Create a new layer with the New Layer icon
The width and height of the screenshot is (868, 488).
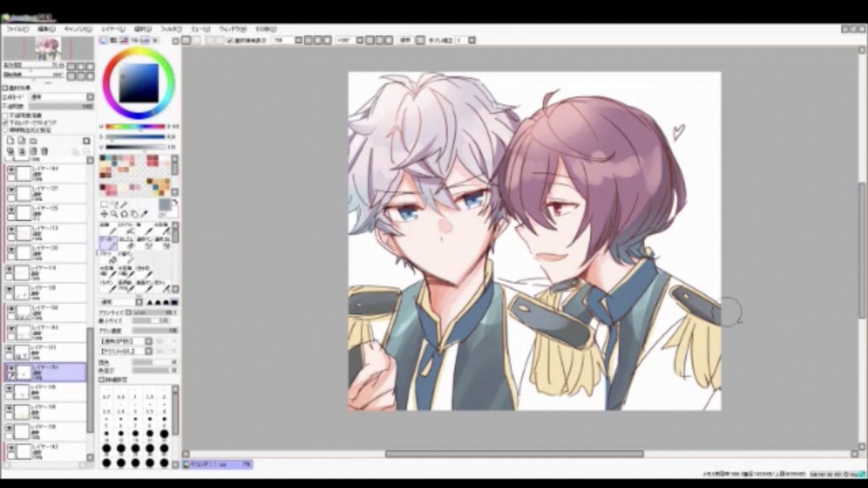pyautogui.click(x=11, y=140)
